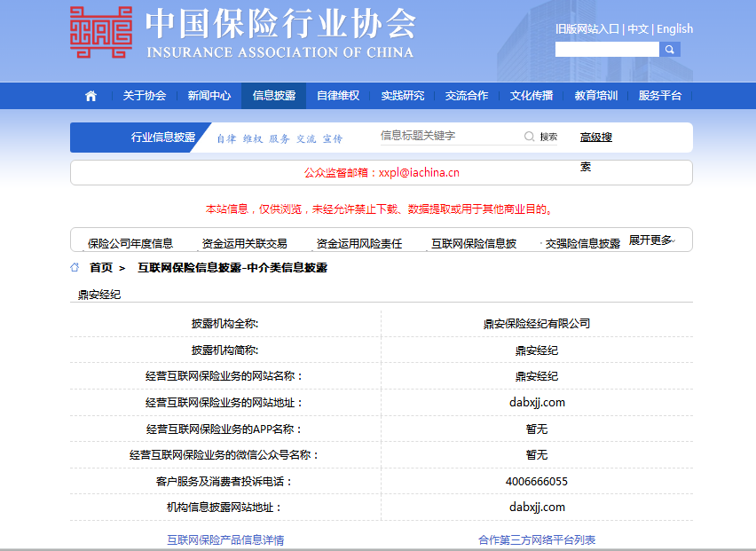
Task: Open the 新闻中心 menu
Action: point(209,96)
